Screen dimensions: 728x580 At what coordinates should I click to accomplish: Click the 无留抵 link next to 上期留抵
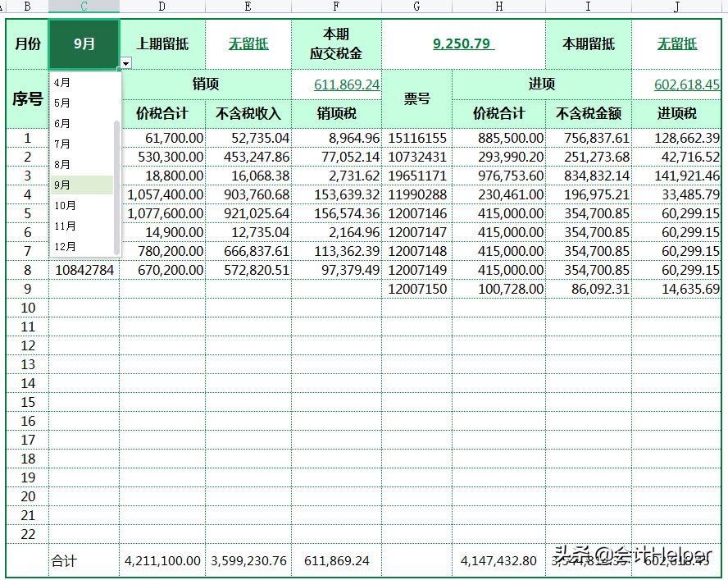[248, 44]
